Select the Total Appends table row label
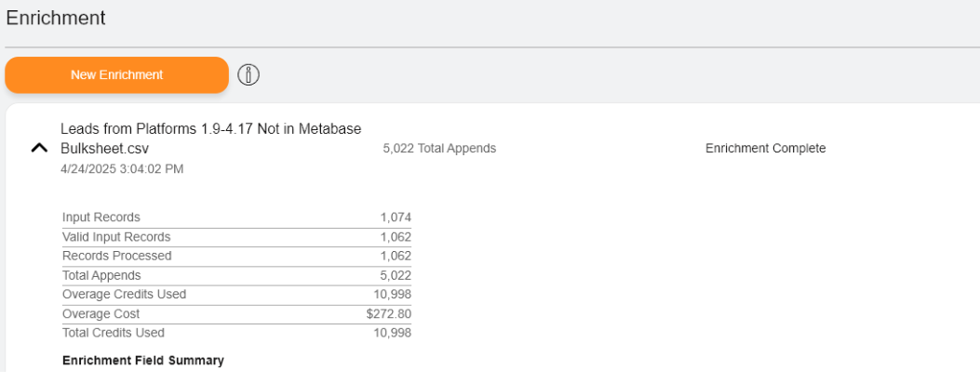 101,275
